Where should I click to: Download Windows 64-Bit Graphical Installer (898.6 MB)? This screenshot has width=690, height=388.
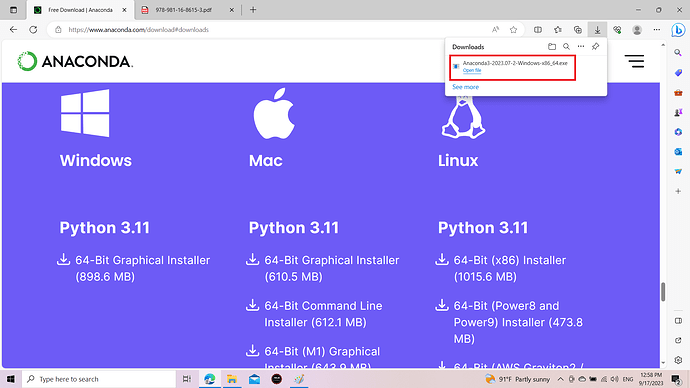(134, 268)
